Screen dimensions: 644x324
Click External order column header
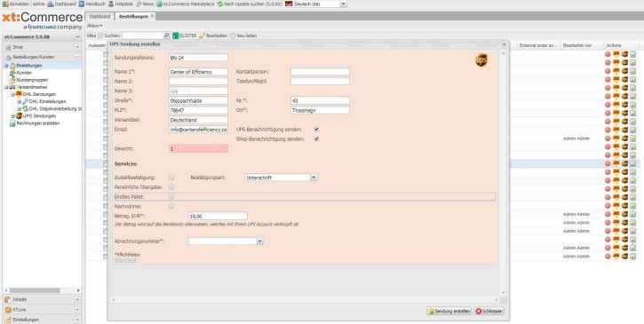point(538,45)
